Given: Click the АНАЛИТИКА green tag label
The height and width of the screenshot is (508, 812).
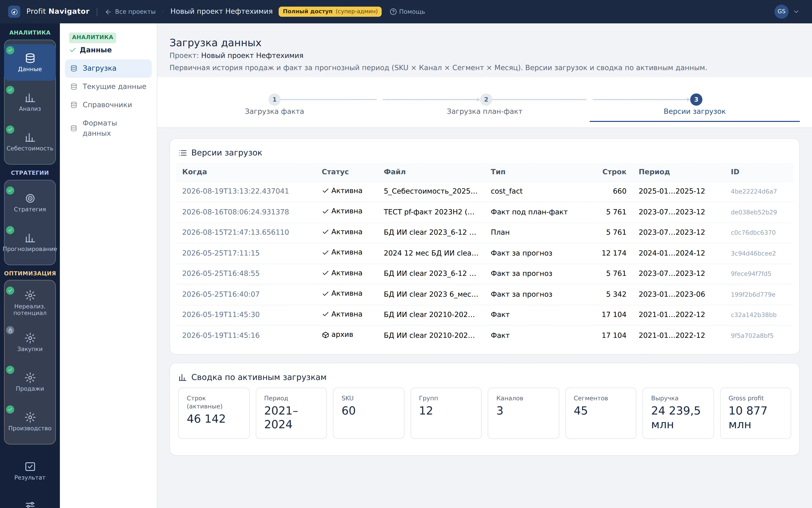Looking at the screenshot, I should click(93, 37).
